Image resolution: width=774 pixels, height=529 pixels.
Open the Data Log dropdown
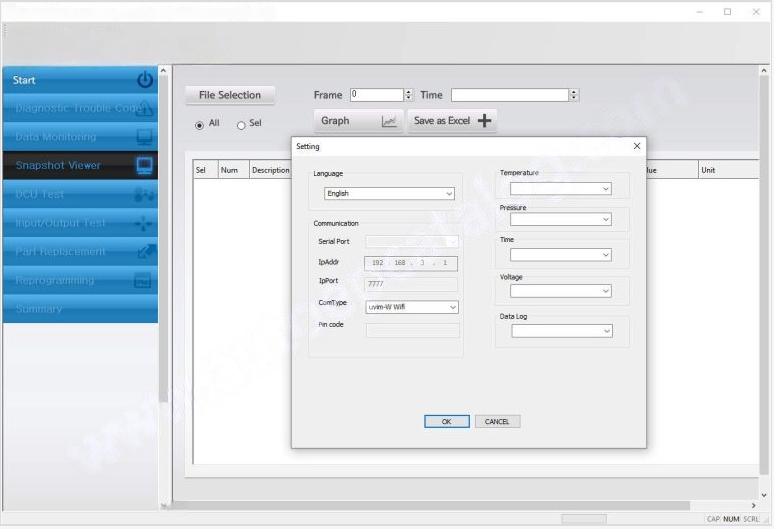click(560, 331)
